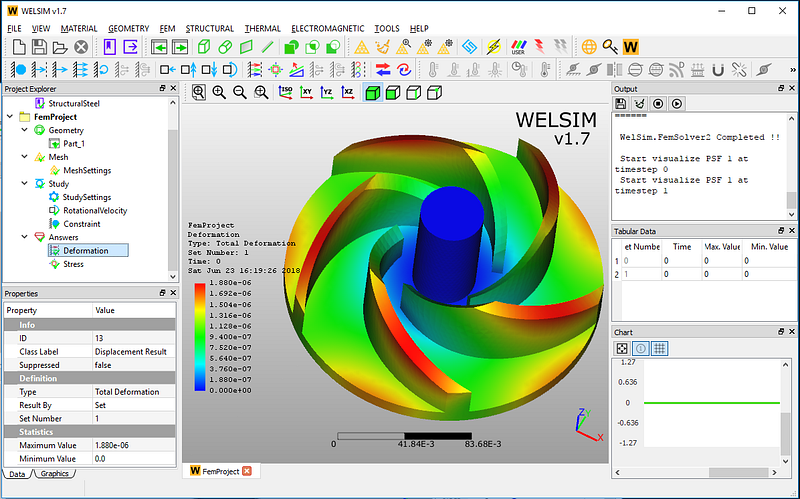Open the MATERIAL menu
Screen dimensions: 800x499
pos(79,29)
